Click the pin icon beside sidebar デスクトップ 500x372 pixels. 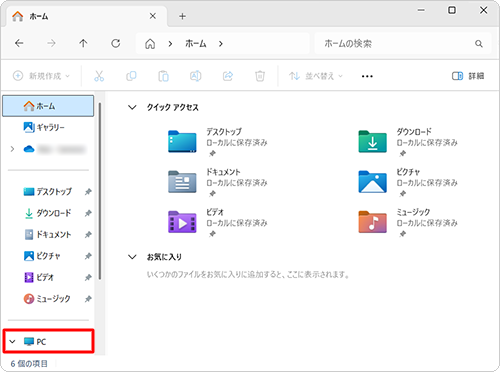[x=88, y=192]
